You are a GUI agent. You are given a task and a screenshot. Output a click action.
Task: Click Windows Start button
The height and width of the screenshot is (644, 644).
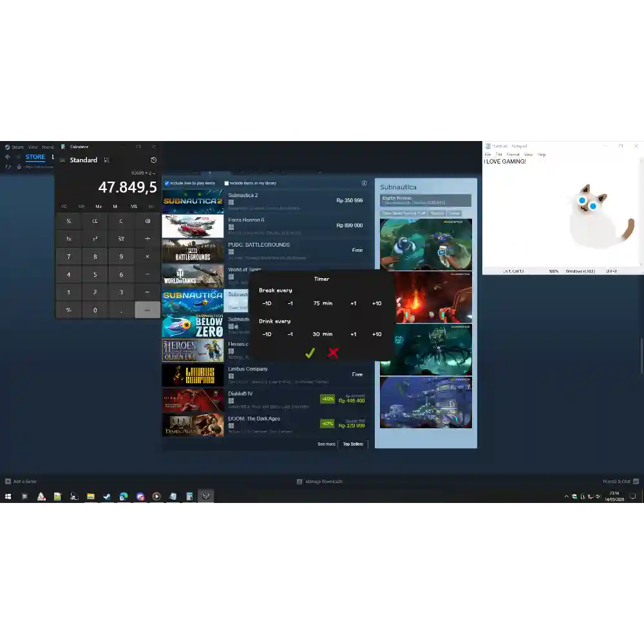pyautogui.click(x=8, y=497)
